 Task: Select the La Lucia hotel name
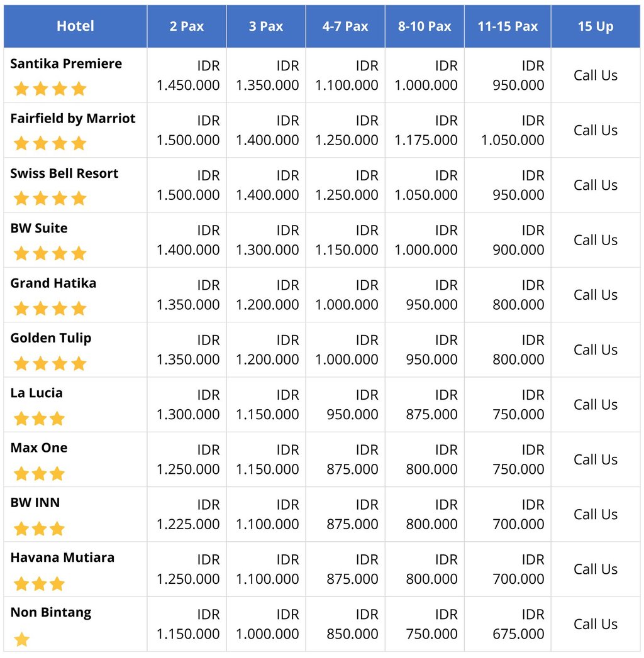point(36,393)
